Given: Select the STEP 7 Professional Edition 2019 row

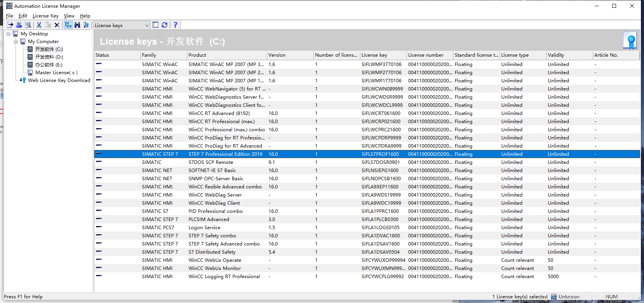Looking at the screenshot, I should coord(367,154).
